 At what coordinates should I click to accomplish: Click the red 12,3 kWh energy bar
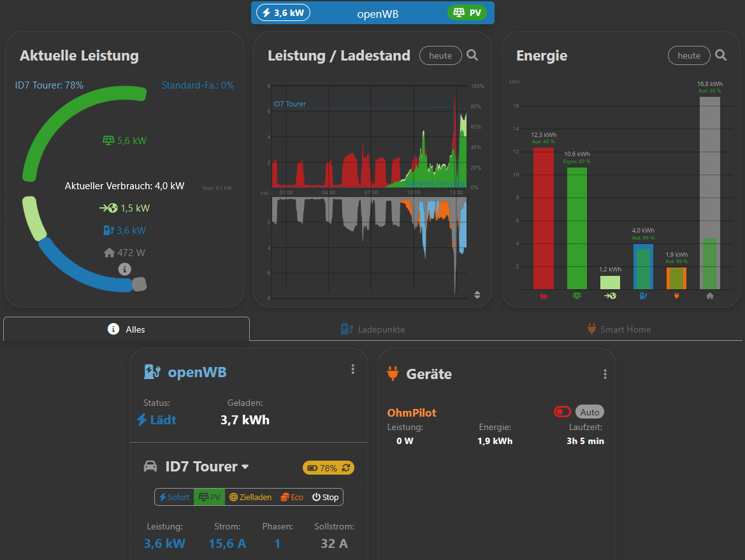click(544, 219)
